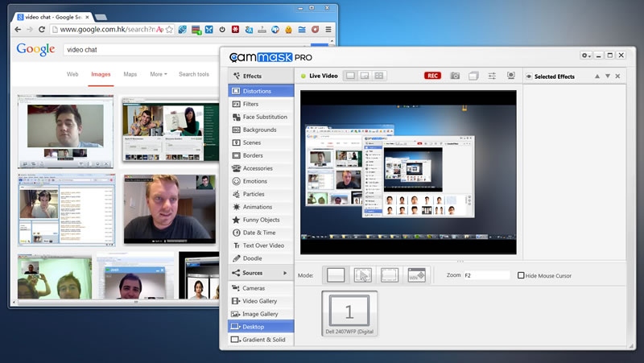Open the Date & Time effect
The height and width of the screenshot is (363, 644).
261,233
